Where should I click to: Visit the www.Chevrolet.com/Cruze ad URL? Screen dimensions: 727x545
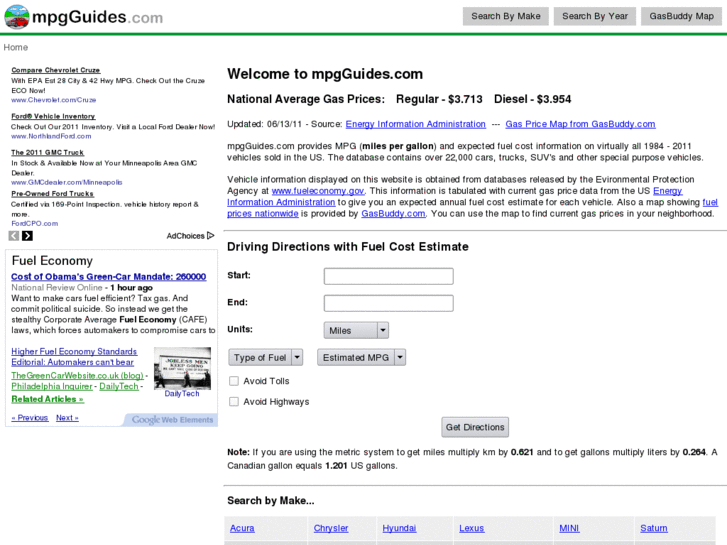54,100
